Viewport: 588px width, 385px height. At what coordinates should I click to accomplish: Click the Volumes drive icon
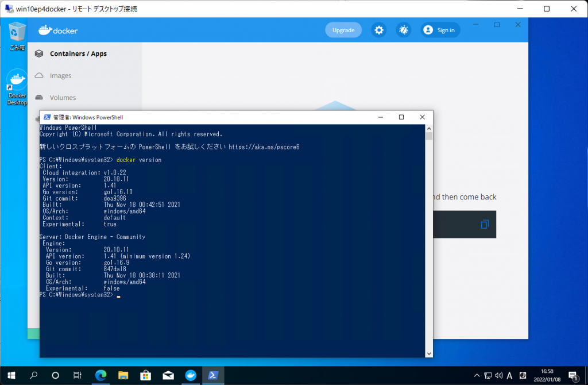[39, 98]
